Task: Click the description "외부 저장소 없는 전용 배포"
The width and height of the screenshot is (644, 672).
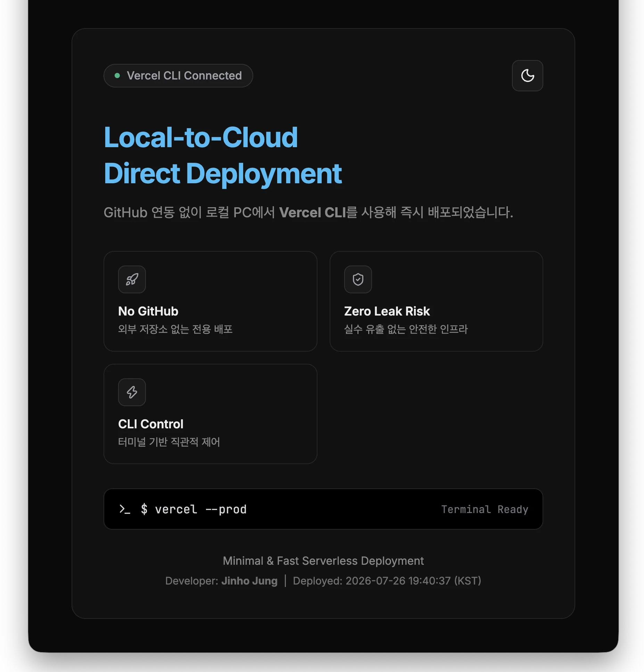Action: click(x=175, y=329)
